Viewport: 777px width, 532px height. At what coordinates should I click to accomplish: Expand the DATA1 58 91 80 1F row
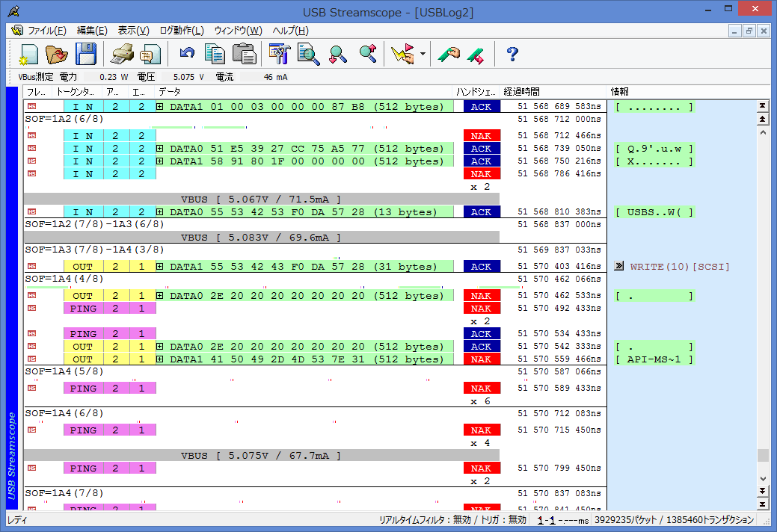159,161
